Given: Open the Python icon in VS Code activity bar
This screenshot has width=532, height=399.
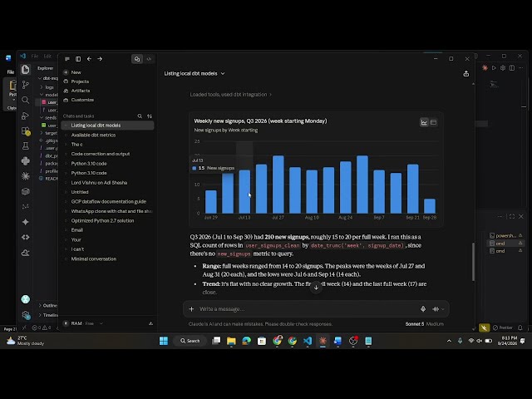Looking at the screenshot, I should pyautogui.click(x=26, y=161).
